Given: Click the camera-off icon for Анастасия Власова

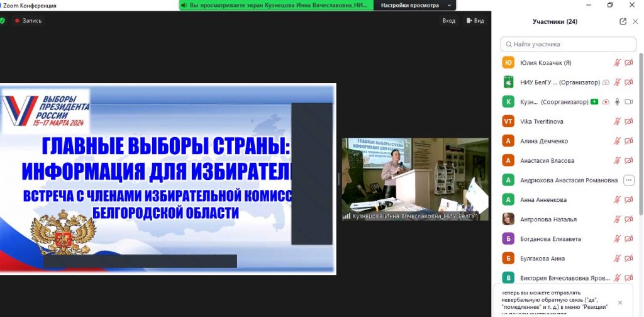Looking at the screenshot, I should (x=628, y=160).
